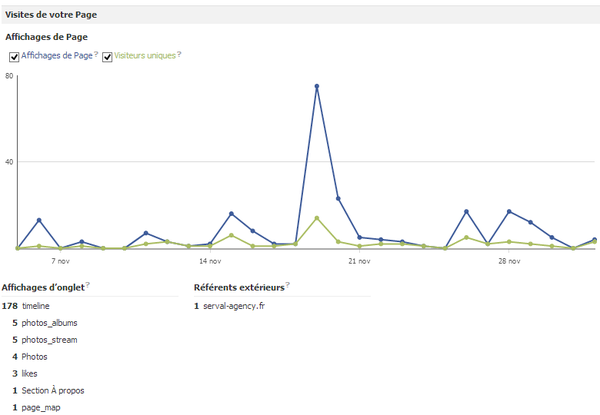Click the Section À propos row
The height and width of the screenshot is (415, 600).
coord(48,391)
